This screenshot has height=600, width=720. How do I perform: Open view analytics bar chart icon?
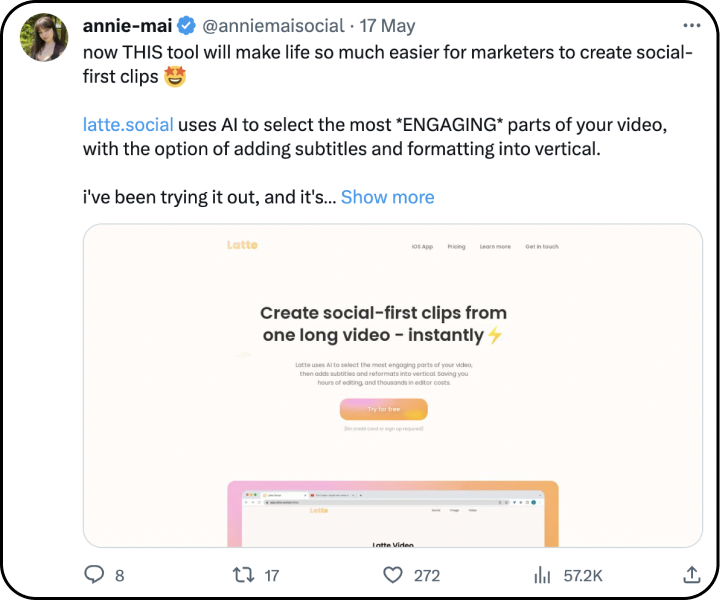tap(543, 575)
